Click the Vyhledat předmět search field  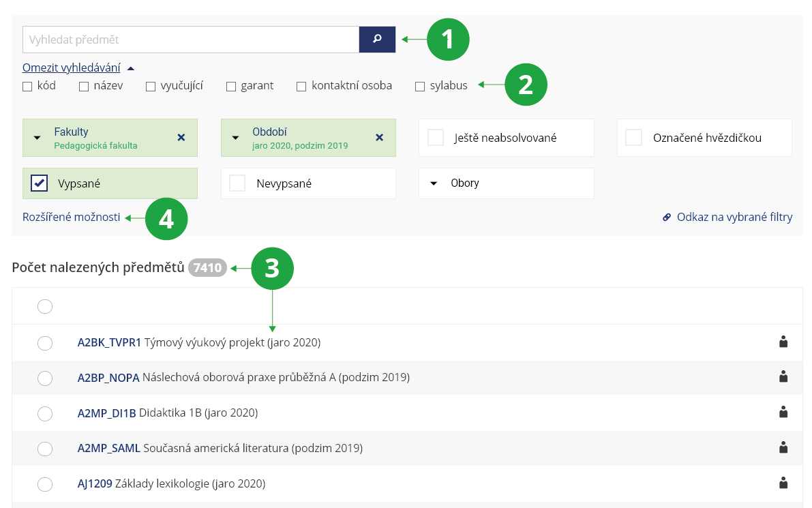click(x=191, y=40)
